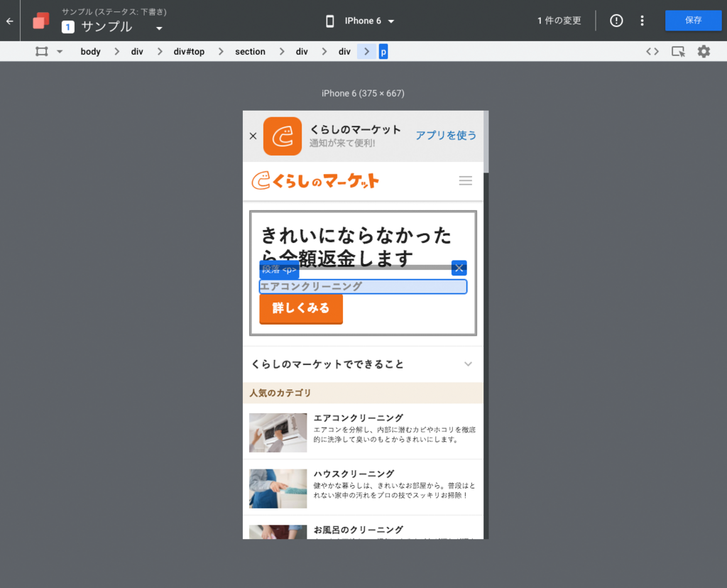Click the blue 保存 save button
Image resolution: width=727 pixels, height=588 pixels.
tap(693, 21)
